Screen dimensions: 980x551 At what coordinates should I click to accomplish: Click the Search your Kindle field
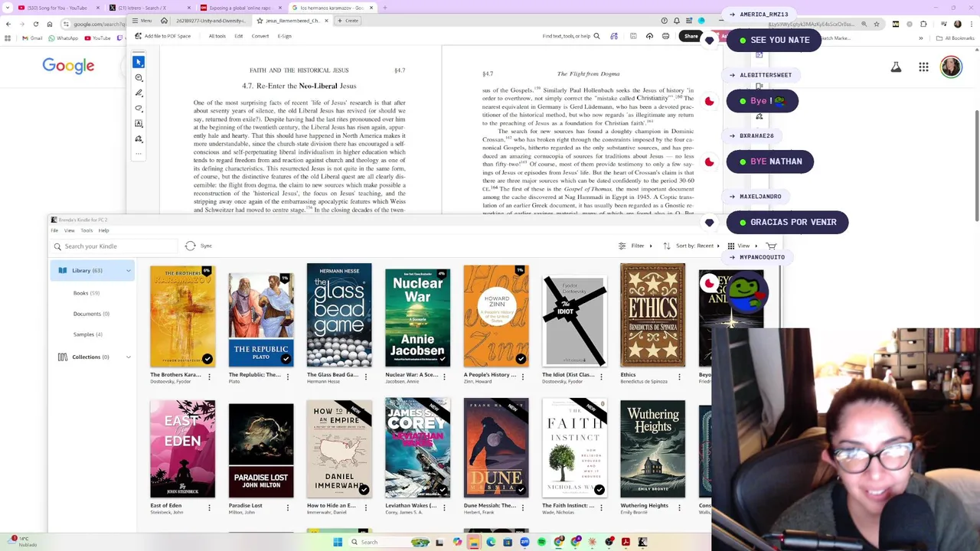click(115, 246)
